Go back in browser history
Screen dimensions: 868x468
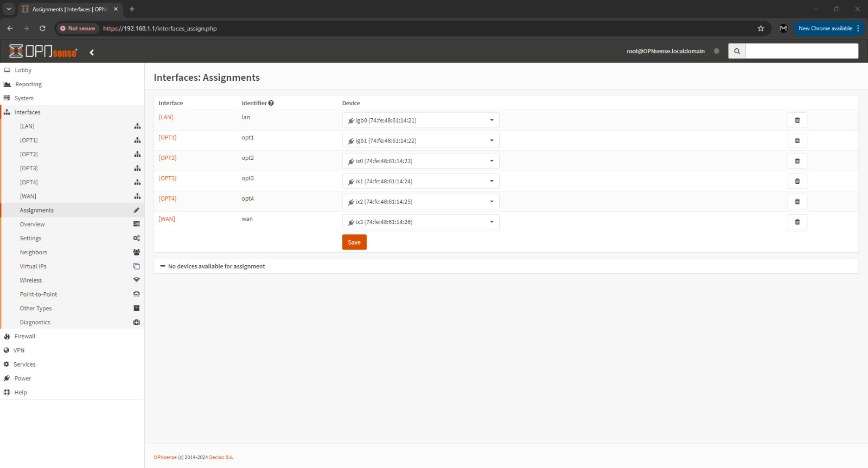[x=10, y=28]
